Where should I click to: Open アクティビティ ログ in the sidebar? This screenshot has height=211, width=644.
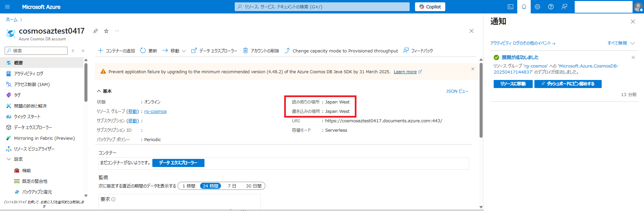(29, 74)
